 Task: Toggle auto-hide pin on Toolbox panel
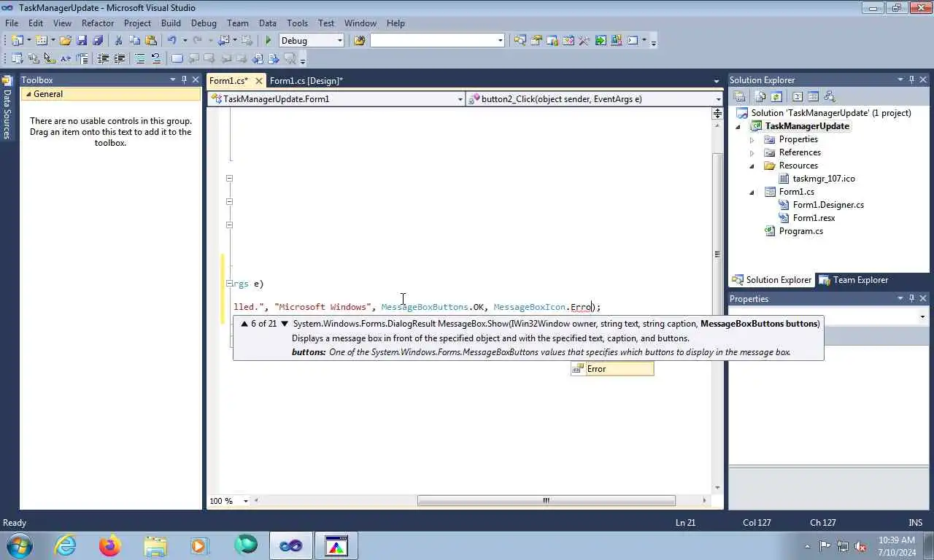point(184,79)
